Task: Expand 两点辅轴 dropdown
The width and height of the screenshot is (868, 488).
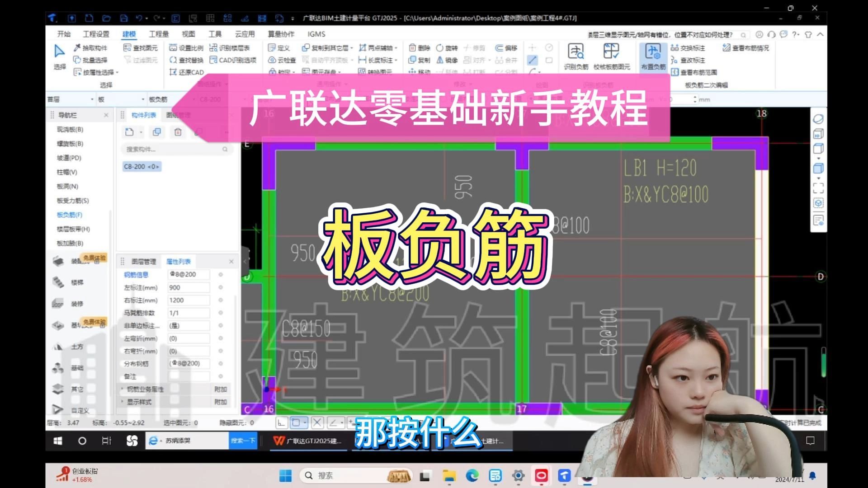Action: click(x=396, y=48)
